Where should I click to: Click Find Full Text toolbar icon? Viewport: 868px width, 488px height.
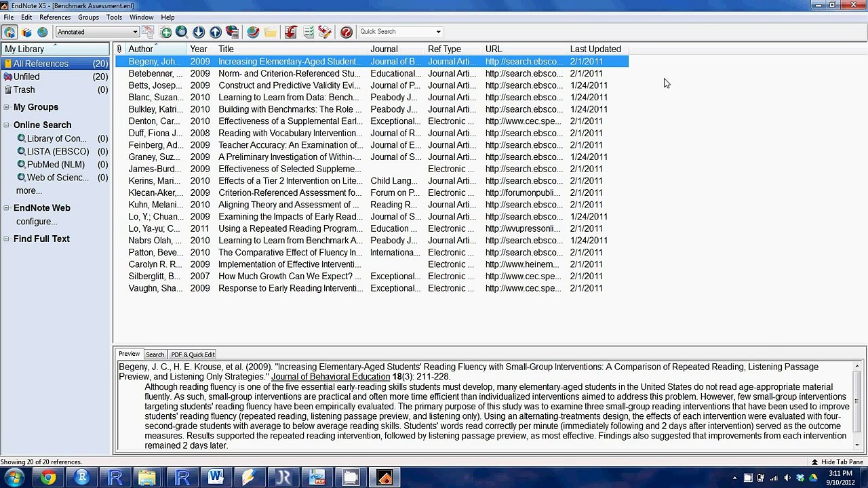[x=232, y=32]
